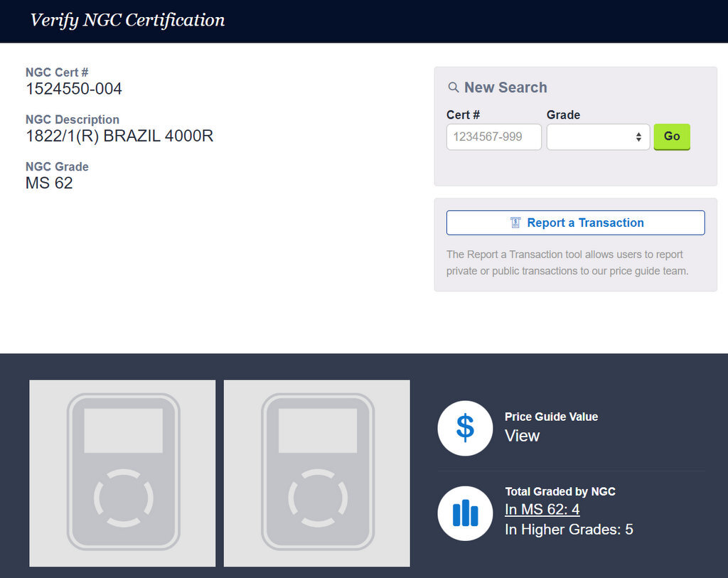
Task: Click the bar chart Total Graded icon
Action: click(x=465, y=513)
